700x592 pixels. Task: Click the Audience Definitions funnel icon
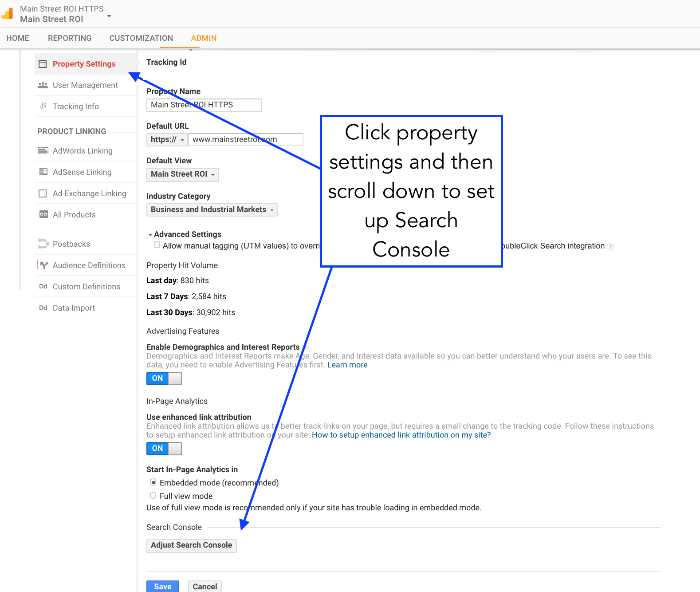tap(43, 265)
